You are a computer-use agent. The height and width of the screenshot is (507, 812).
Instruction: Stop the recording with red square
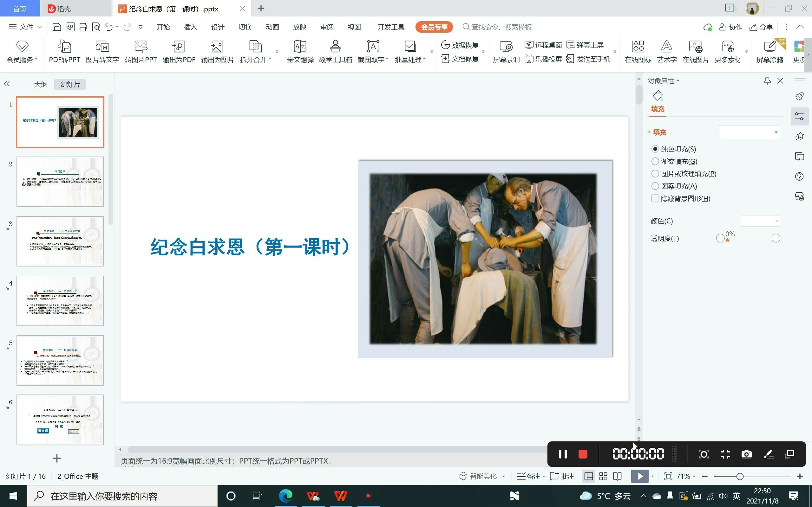pos(583,454)
